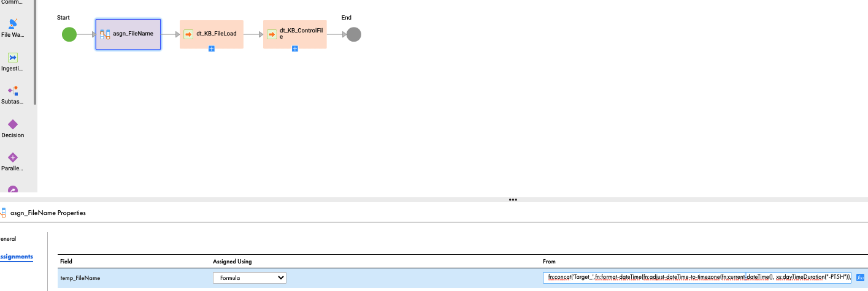Expand plus icon under dt_KB_ControlFile
The height and width of the screenshot is (291, 868).
295,48
